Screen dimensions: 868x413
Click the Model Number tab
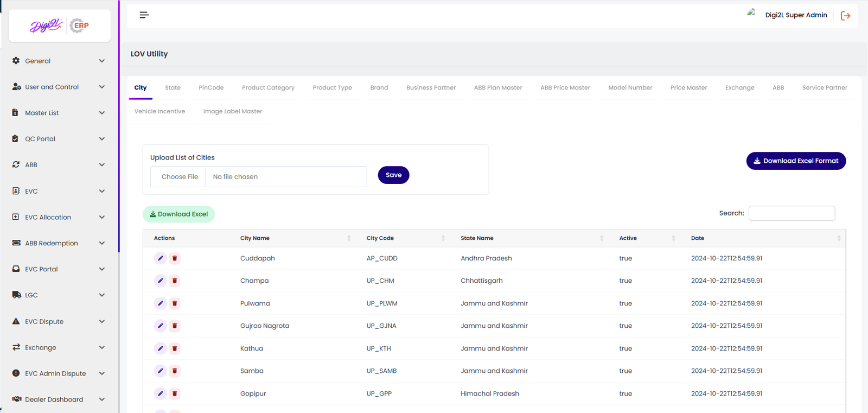click(630, 87)
